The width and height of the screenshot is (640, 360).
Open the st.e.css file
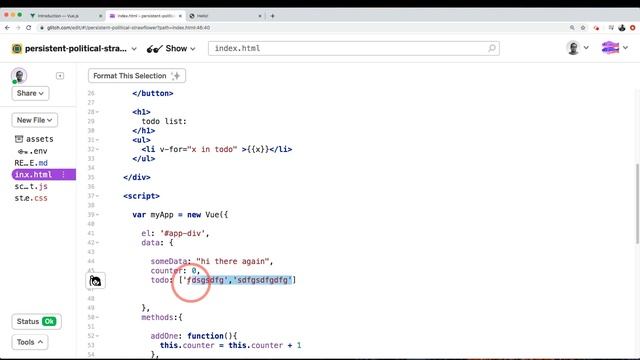tap(31, 198)
